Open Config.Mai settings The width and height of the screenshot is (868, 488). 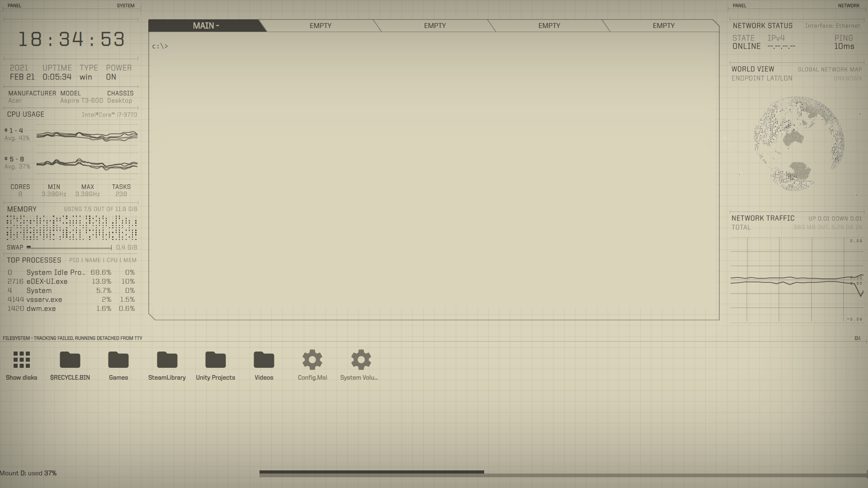pyautogui.click(x=312, y=361)
